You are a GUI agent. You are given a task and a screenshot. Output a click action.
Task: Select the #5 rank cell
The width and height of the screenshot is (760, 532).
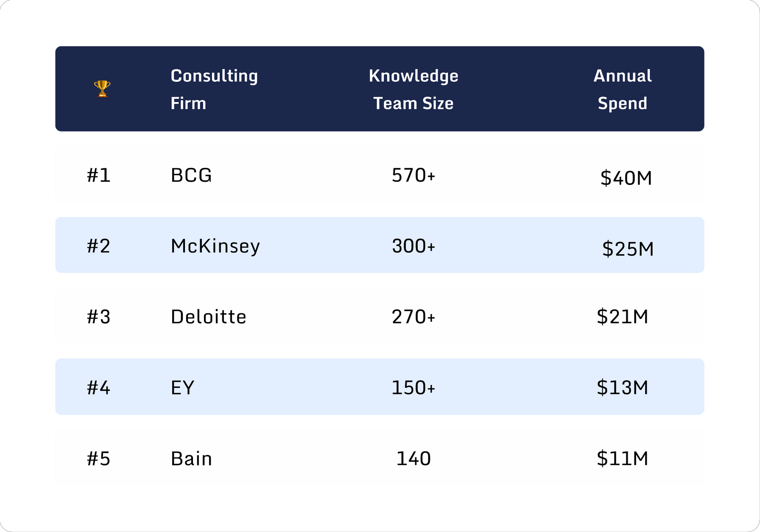(x=99, y=458)
